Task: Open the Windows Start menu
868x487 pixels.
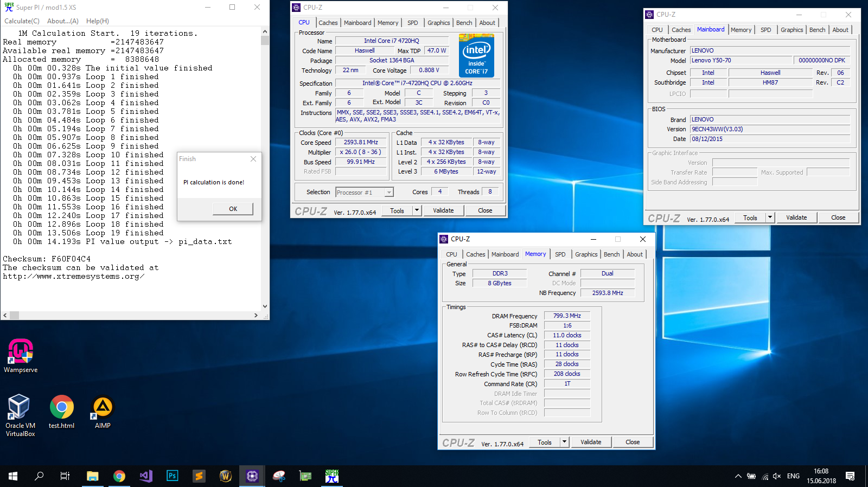Action: click(x=13, y=476)
